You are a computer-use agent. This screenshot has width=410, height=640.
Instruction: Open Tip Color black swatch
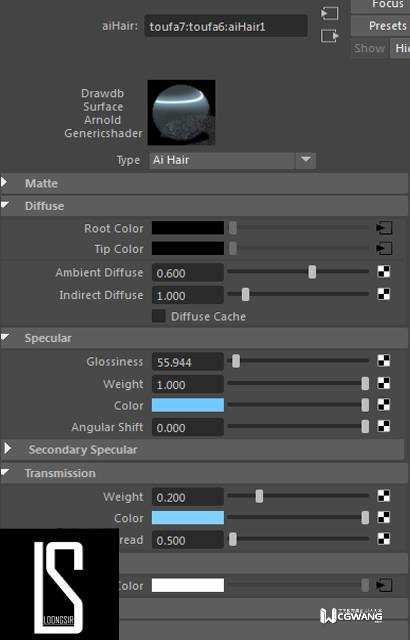[x=188, y=248]
